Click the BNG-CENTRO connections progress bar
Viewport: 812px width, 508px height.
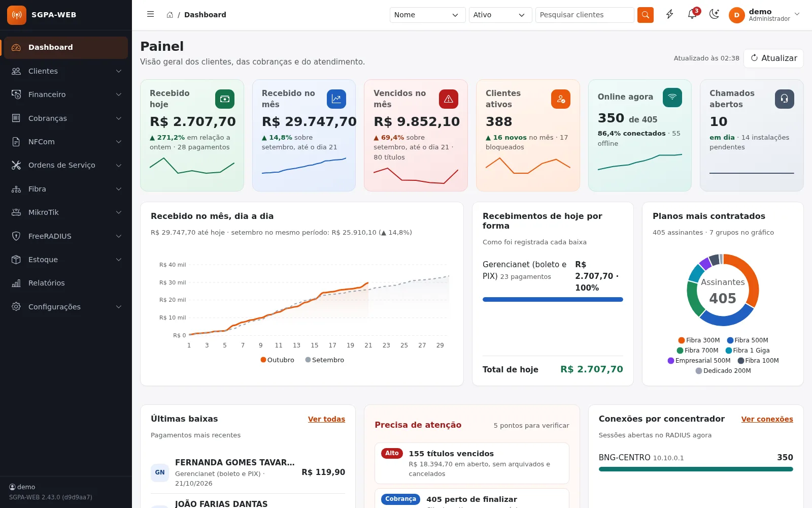696,469
